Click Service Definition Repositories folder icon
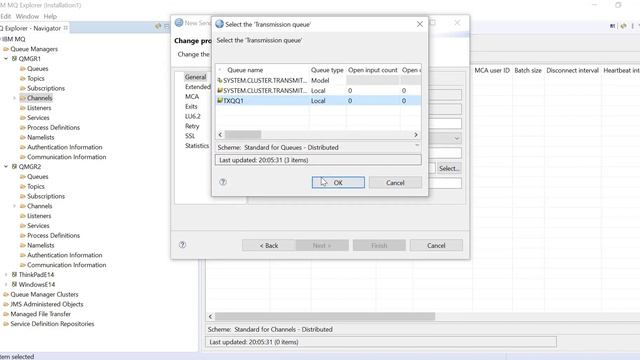 [x=6, y=323]
